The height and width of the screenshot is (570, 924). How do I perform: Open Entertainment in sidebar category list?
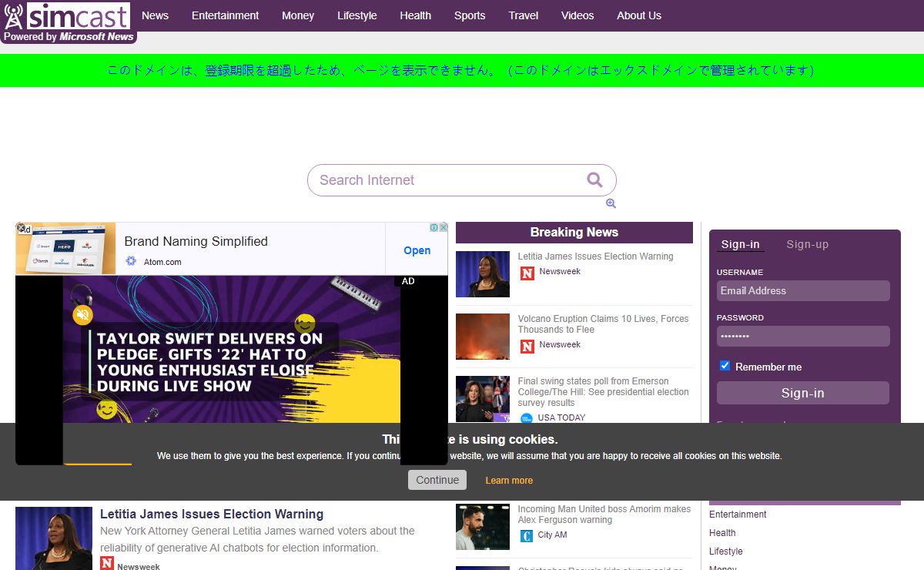[738, 515]
